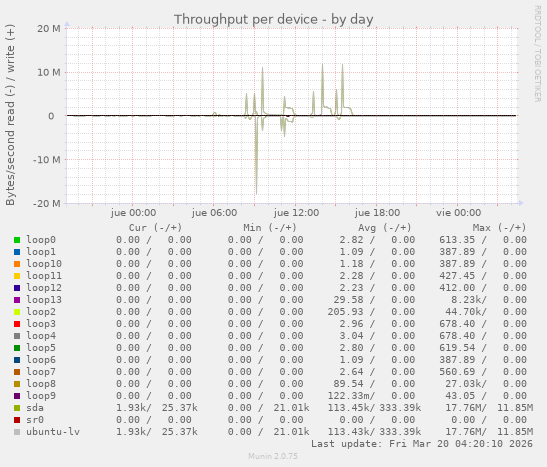This screenshot has height=467, width=547.
Task: Click the loop2 avg value 205.93
Action: pyautogui.click(x=345, y=312)
